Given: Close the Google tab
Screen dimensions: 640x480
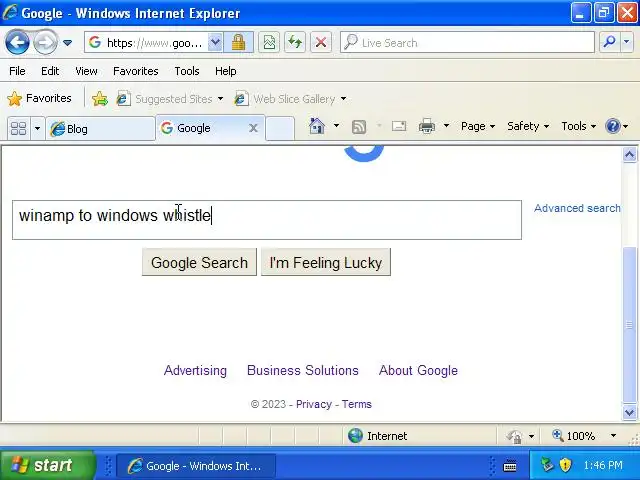Looking at the screenshot, I should click(x=253, y=128).
